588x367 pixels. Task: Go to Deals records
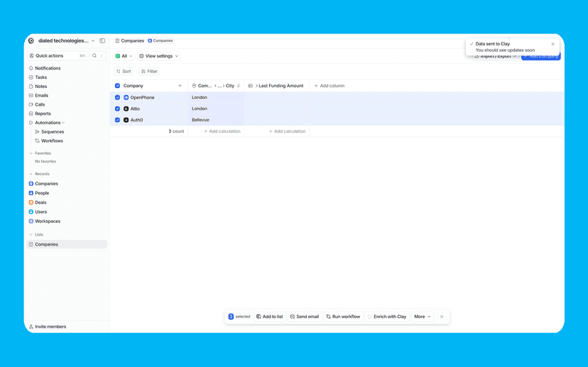40,202
